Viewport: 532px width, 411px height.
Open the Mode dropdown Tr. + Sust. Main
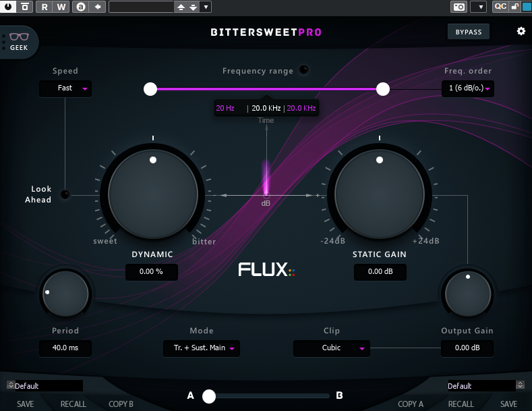[202, 348]
